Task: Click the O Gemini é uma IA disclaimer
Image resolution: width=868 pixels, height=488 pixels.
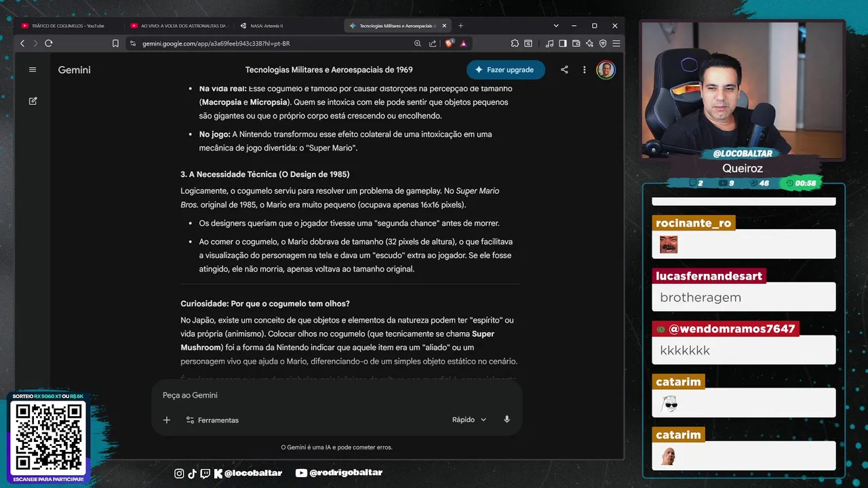Action: (x=336, y=447)
